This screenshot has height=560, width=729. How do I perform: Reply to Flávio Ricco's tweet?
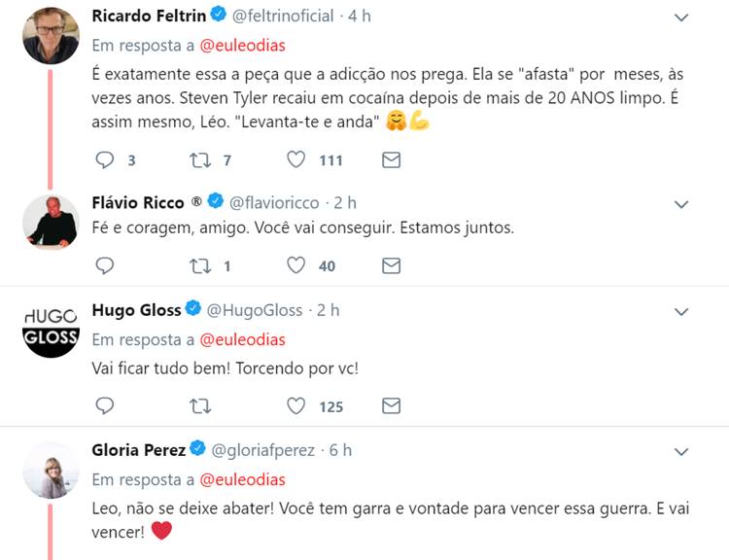105,265
